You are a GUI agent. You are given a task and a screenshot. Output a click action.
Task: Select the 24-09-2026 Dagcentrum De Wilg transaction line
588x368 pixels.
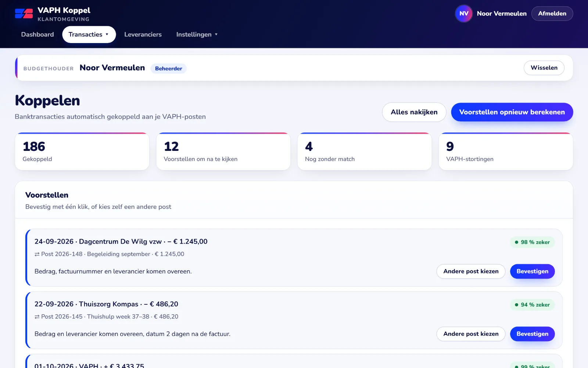121,242
